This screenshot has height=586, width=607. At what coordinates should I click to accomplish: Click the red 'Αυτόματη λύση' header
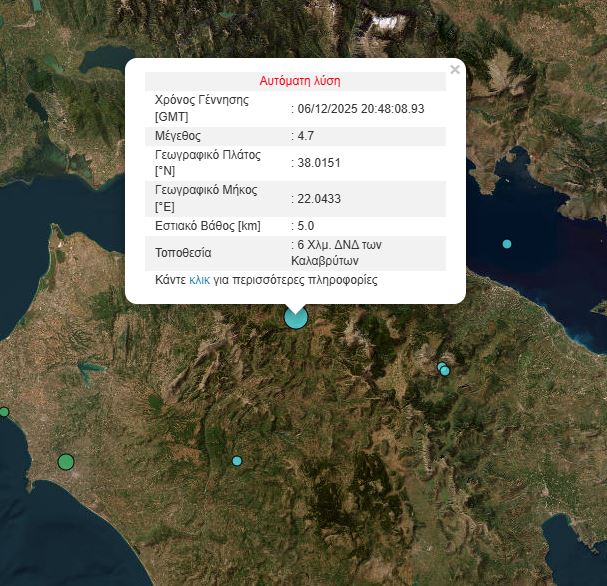(300, 81)
